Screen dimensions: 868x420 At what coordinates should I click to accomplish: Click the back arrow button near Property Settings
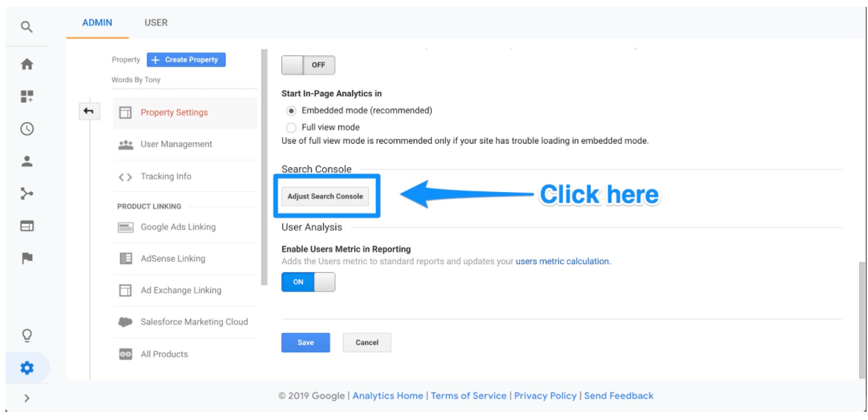point(89,111)
